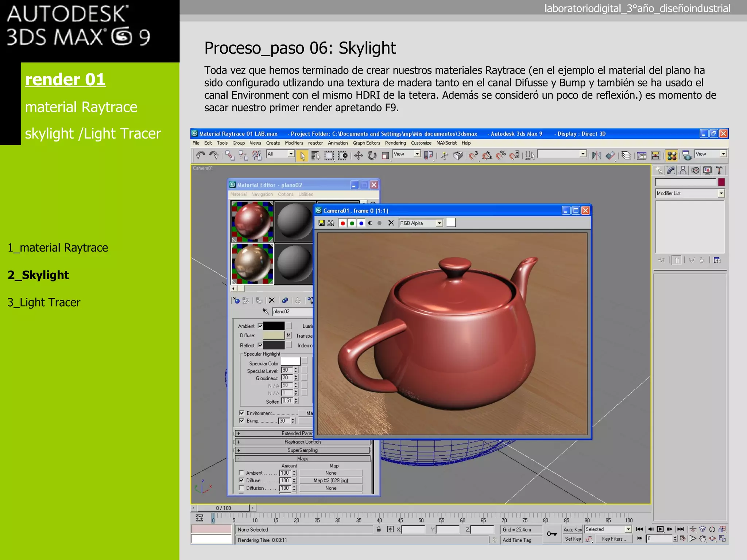Collapse the Maps rollout

tap(303, 459)
